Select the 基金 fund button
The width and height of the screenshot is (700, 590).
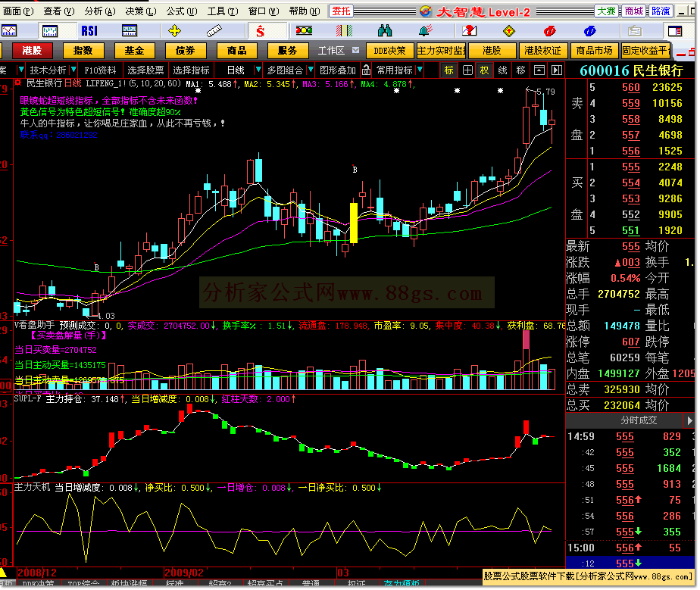pyautogui.click(x=134, y=51)
